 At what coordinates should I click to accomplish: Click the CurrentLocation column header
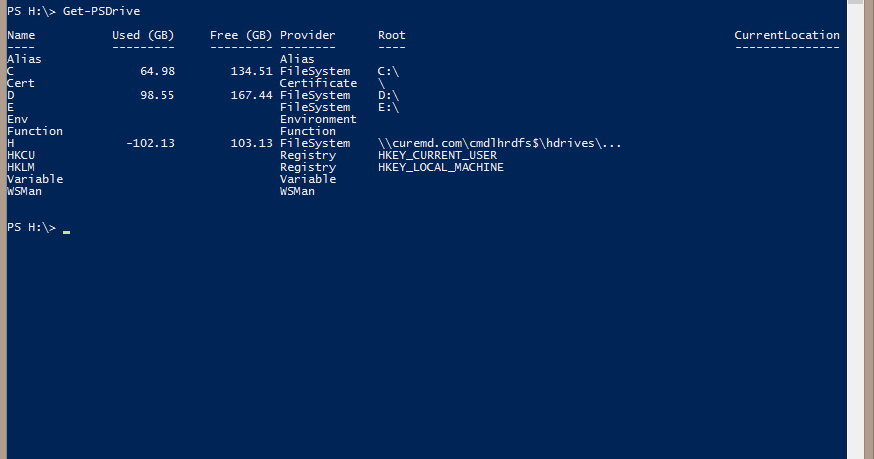pos(786,35)
